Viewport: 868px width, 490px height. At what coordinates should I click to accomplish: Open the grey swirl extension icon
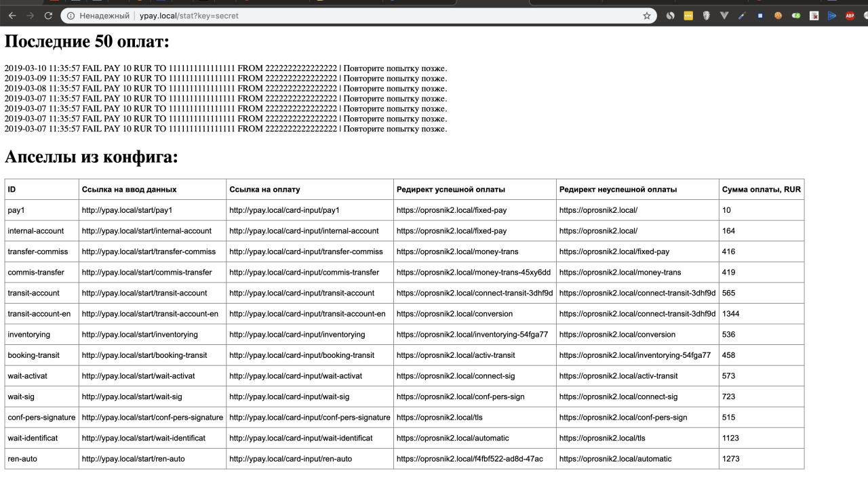670,16
